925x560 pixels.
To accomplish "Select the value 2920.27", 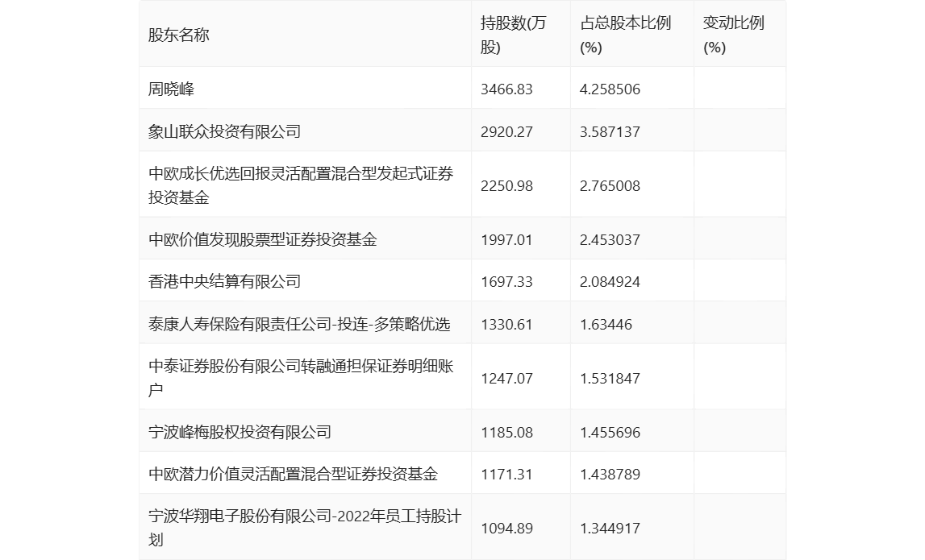I will [x=506, y=131].
